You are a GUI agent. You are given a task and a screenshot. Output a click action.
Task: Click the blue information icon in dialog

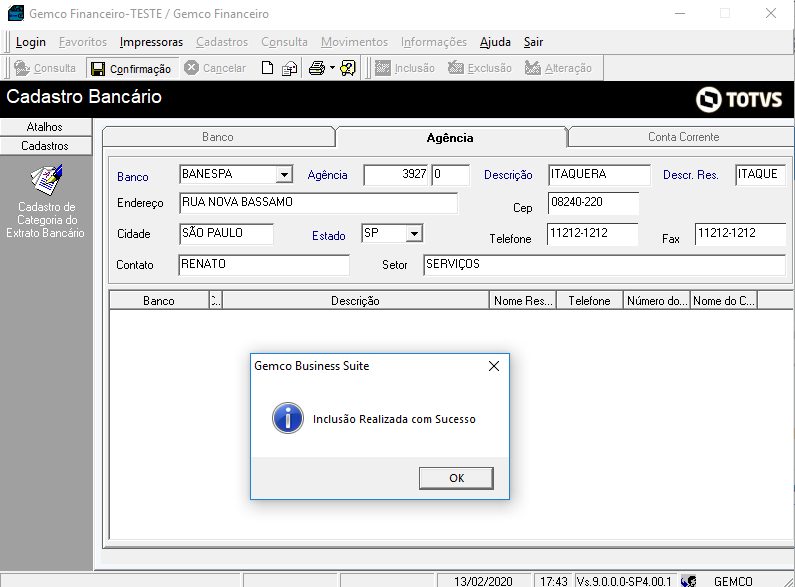pos(288,418)
